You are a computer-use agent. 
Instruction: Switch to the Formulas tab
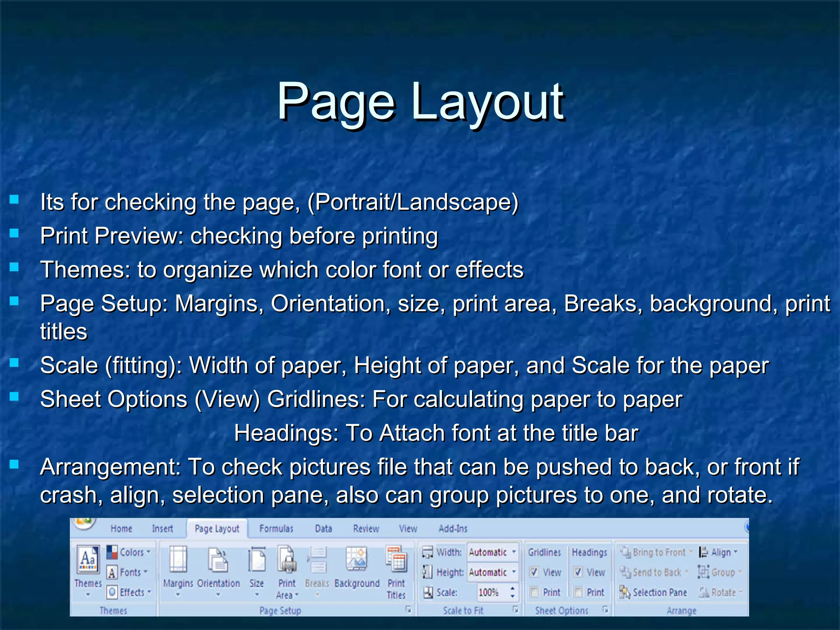276,529
